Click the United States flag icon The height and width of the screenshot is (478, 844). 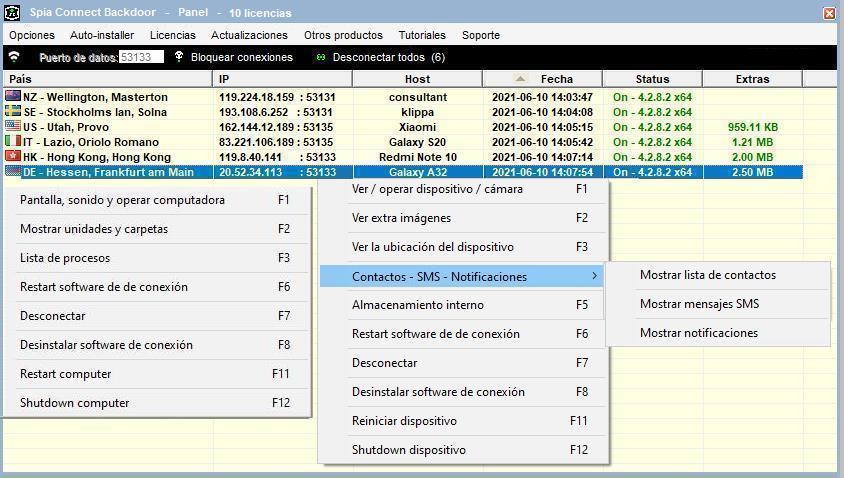coord(13,126)
